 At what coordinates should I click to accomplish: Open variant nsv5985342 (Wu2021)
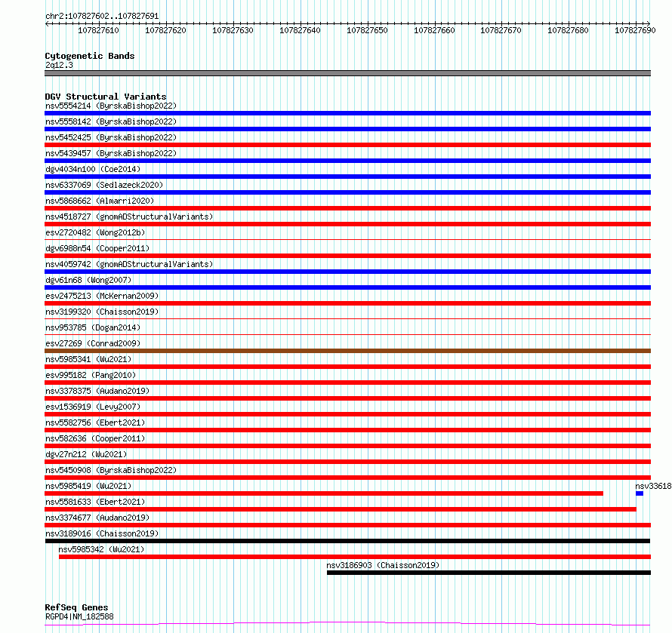[102, 549]
